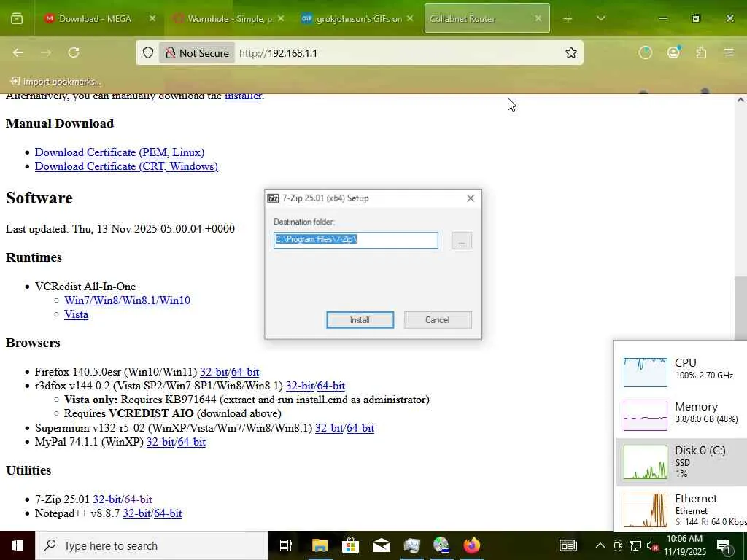747x560 pixels.
Task: Open Firefox from the taskbar
Action: coord(472,545)
